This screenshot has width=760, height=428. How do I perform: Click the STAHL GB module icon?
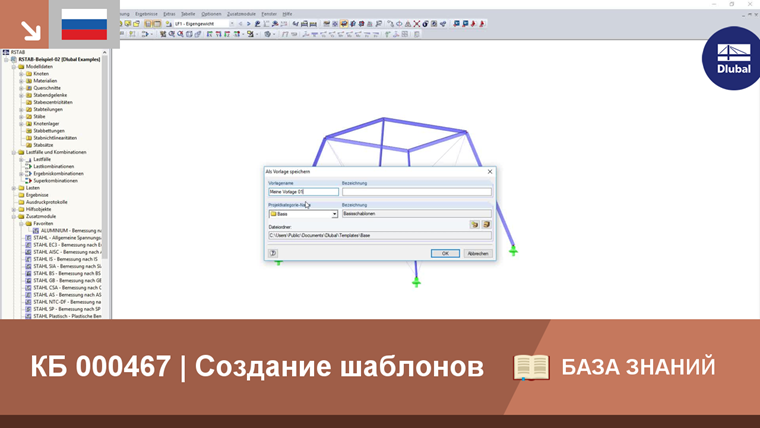click(x=28, y=281)
